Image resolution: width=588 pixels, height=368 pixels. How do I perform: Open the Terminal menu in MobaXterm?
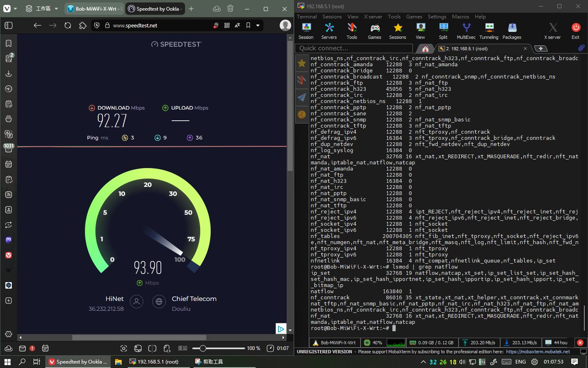pyautogui.click(x=307, y=17)
